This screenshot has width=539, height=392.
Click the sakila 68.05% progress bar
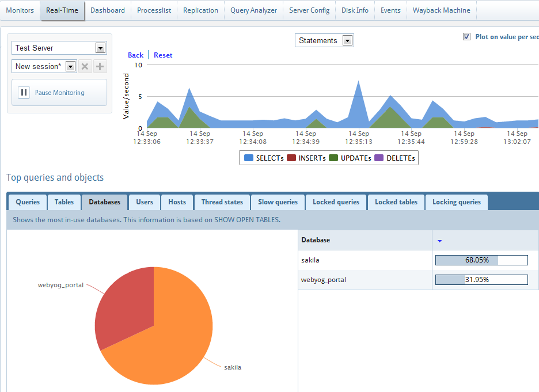click(481, 260)
